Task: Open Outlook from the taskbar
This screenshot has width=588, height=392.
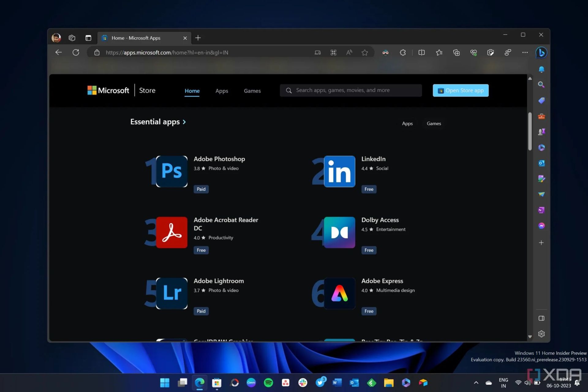Action: tap(354, 383)
